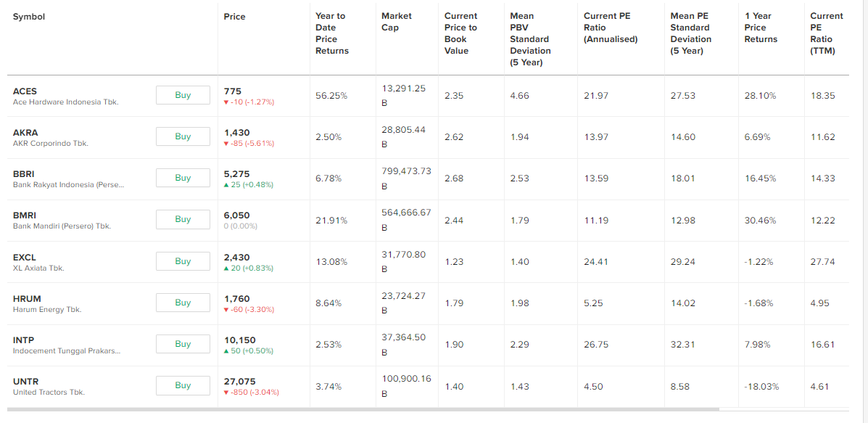Select UNTR price 27,075
The width and height of the screenshot is (868, 423).
click(x=239, y=382)
